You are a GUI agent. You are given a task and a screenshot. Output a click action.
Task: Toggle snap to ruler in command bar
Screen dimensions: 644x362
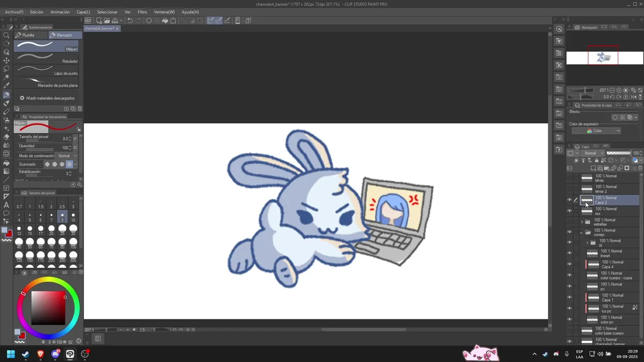(x=211, y=21)
